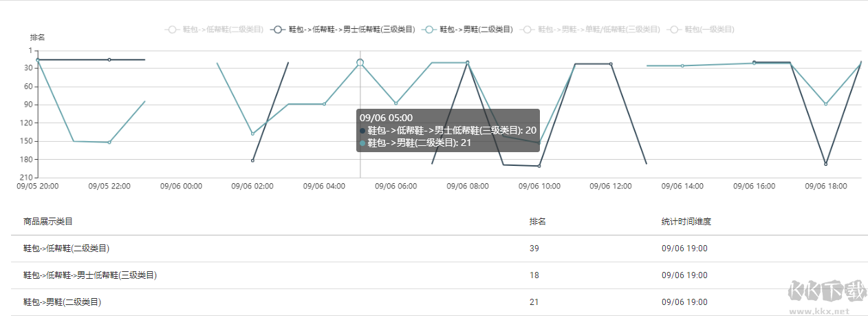Click highlighted data point at 09/06 05:00
The image size is (868, 316).
tap(360, 63)
